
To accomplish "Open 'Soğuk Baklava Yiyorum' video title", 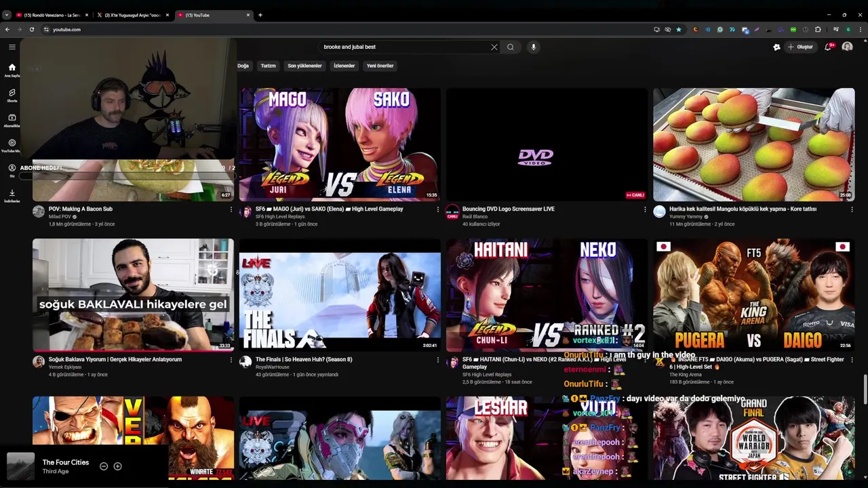I will (115, 359).
